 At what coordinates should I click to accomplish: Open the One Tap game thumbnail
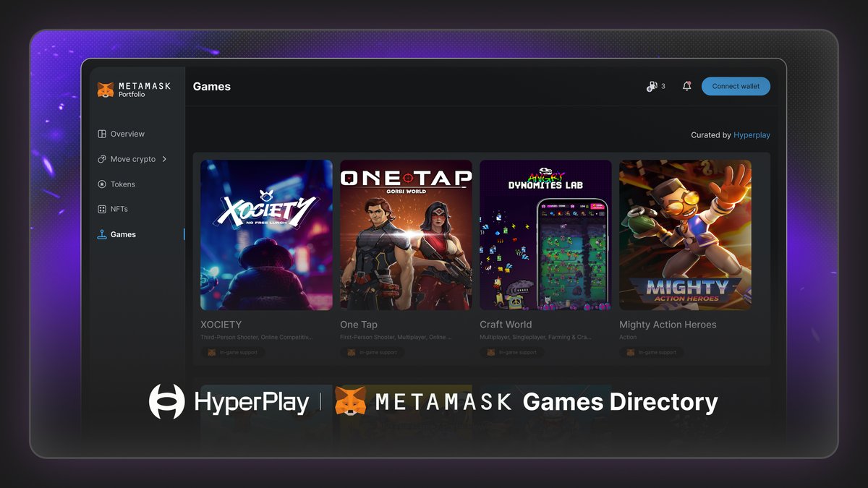pyautogui.click(x=406, y=235)
